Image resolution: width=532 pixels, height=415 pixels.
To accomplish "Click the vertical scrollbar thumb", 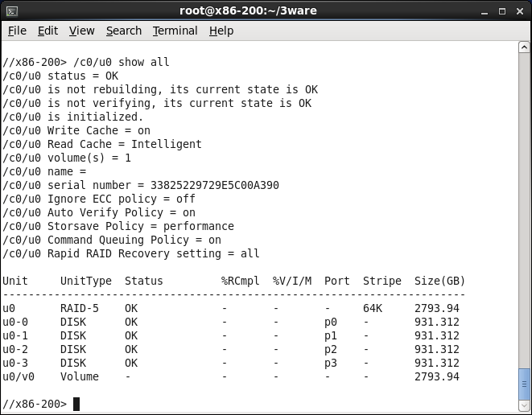I will pyautogui.click(x=524, y=384).
